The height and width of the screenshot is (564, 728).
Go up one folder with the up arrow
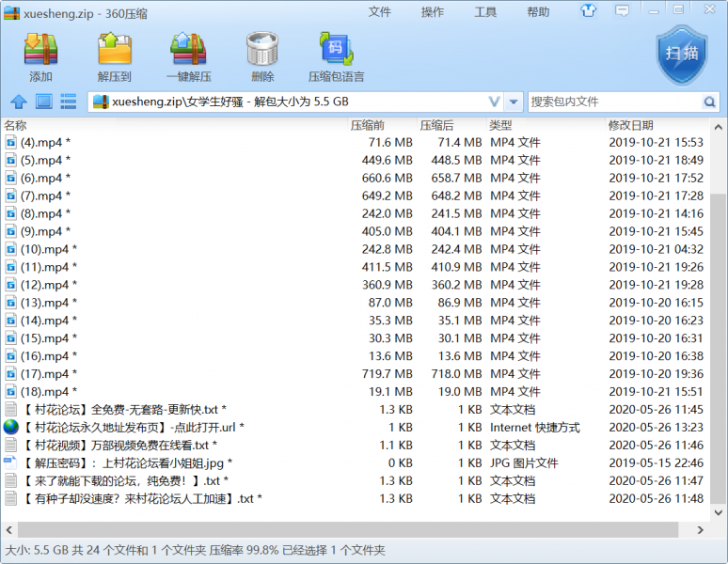pyautogui.click(x=18, y=102)
